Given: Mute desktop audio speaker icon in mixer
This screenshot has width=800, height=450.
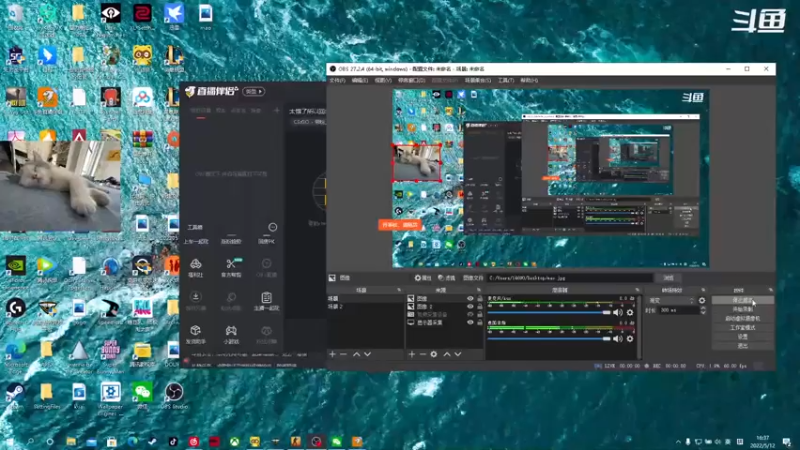Looking at the screenshot, I should click(618, 339).
